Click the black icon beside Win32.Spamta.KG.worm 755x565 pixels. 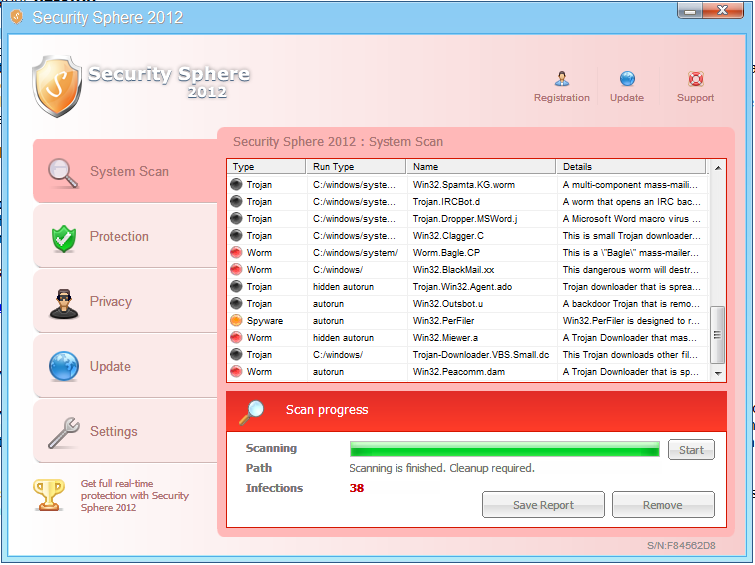tap(236, 184)
